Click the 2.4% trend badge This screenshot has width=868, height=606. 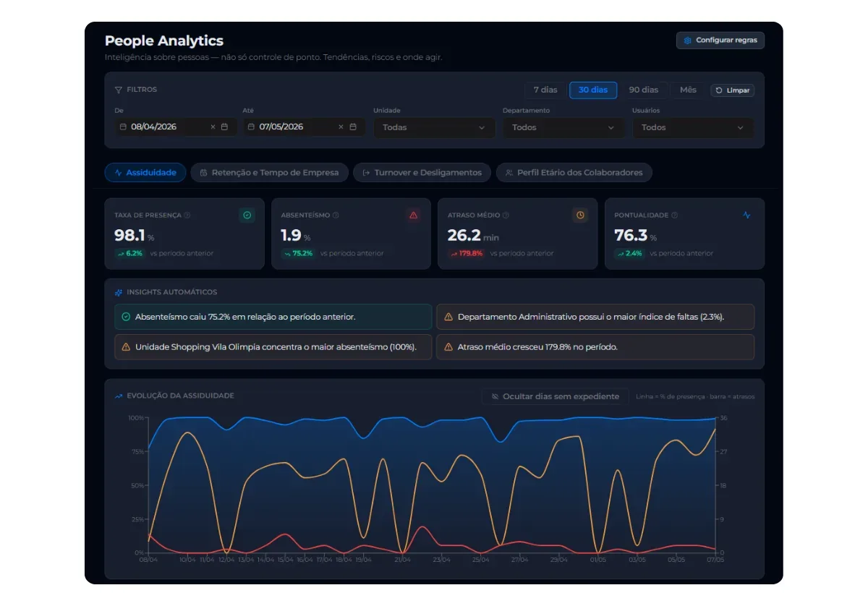(629, 253)
